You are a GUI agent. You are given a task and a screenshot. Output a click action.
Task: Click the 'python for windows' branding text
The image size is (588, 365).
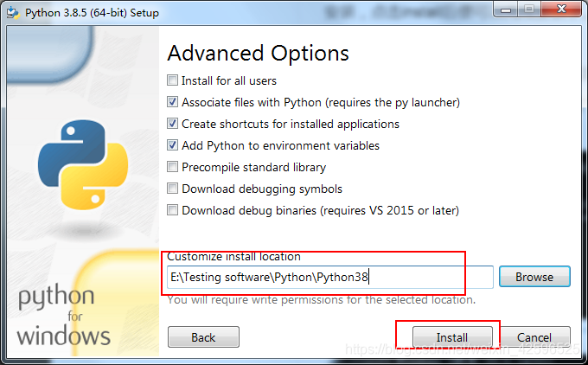click(x=64, y=315)
